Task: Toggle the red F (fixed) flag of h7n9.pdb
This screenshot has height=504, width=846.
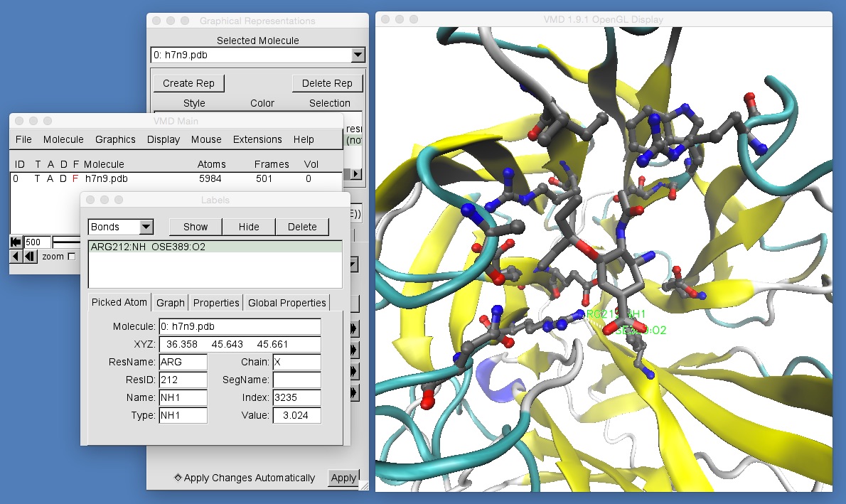Action: [x=75, y=178]
